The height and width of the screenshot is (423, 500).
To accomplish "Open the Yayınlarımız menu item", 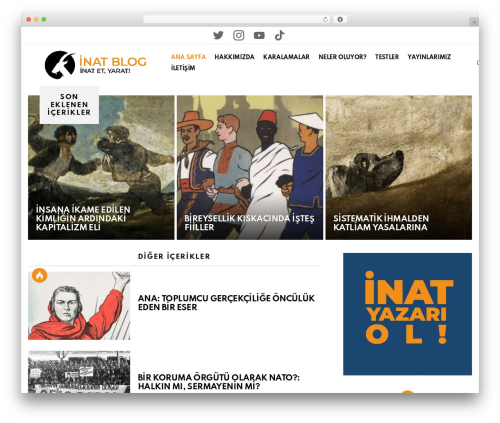I will point(429,57).
